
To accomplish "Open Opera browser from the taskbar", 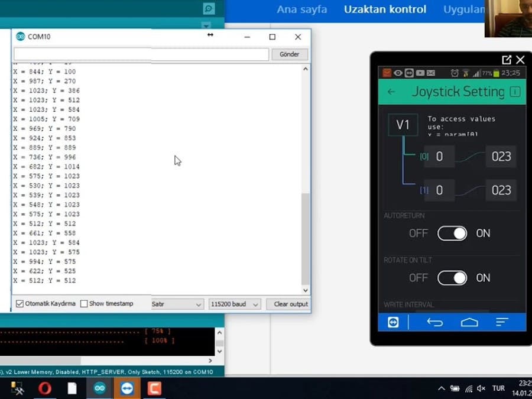I will pos(45,388).
